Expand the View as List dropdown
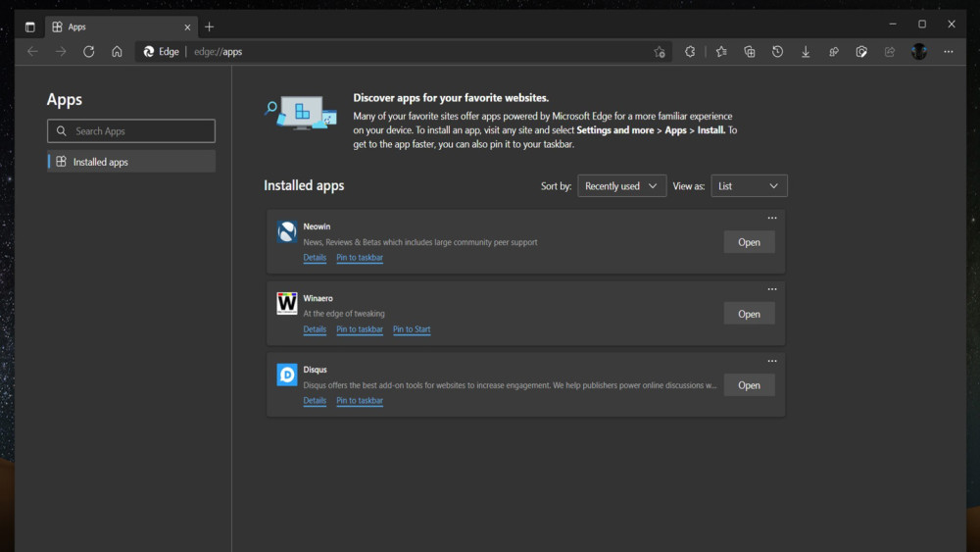Image resolution: width=980 pixels, height=552 pixels. tap(749, 186)
